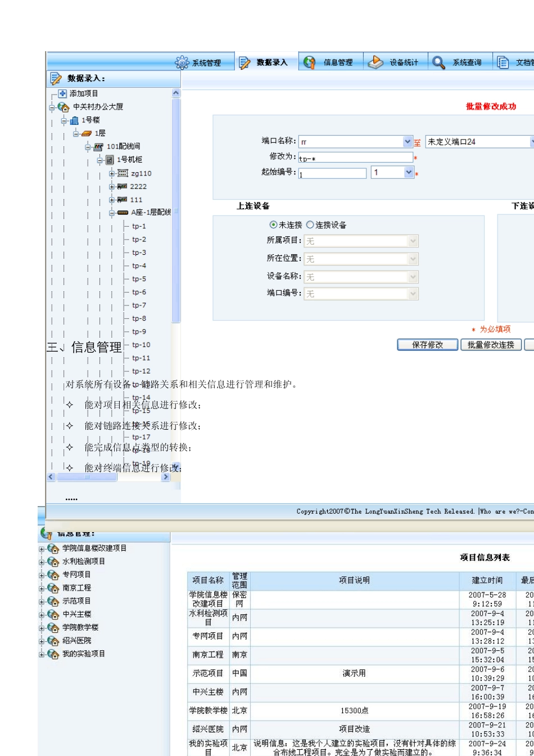Select port tp-9 in tree
534x756 pixels.
pyautogui.click(x=139, y=331)
